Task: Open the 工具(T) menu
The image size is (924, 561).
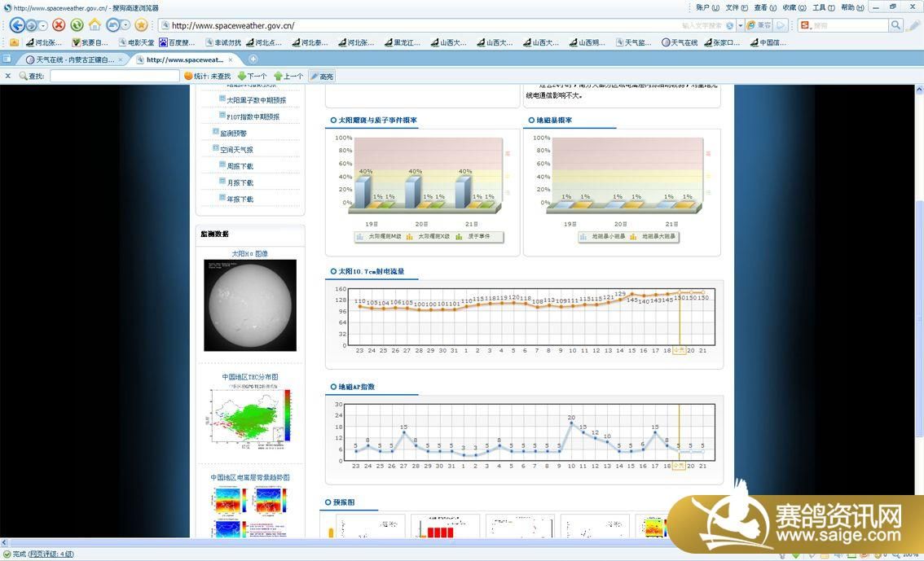Action: pyautogui.click(x=823, y=7)
